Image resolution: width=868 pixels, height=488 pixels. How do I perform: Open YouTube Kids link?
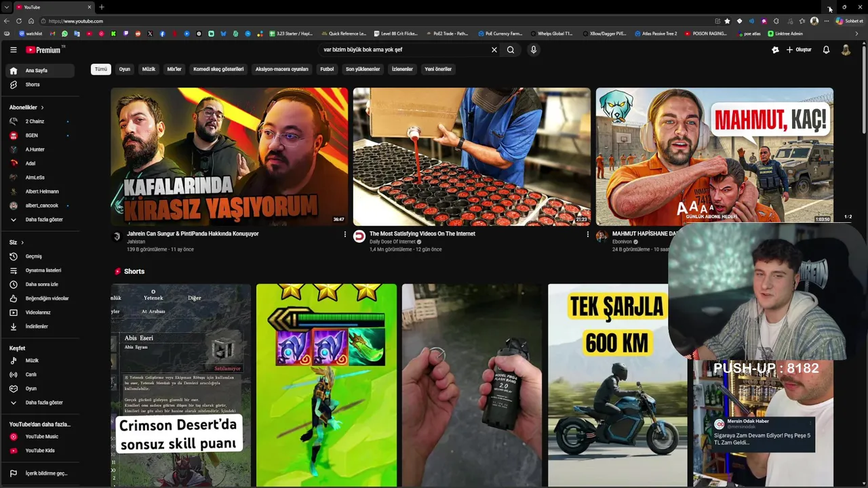coord(39,451)
